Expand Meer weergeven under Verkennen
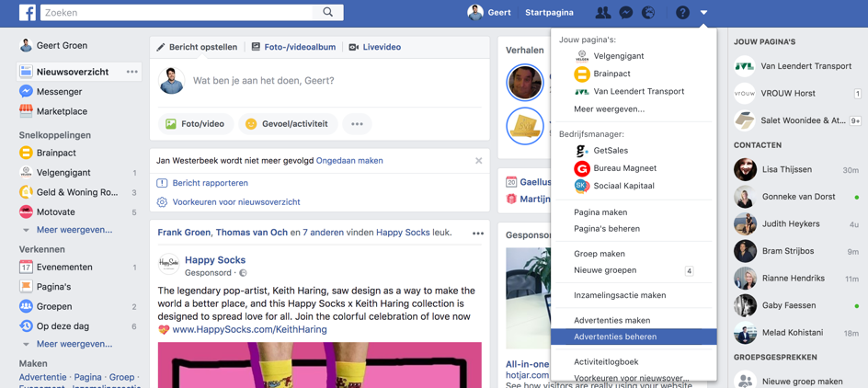This screenshot has height=388, width=868. click(74, 344)
